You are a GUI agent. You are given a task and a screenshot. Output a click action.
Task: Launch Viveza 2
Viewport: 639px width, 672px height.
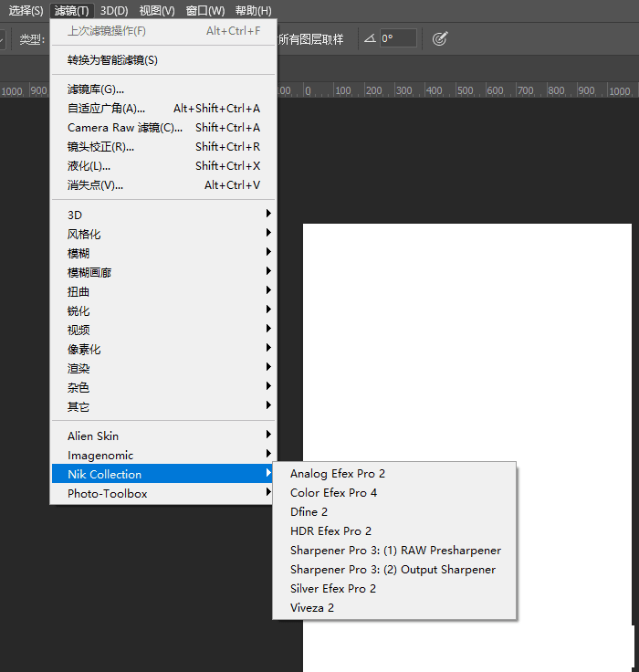tap(394, 608)
